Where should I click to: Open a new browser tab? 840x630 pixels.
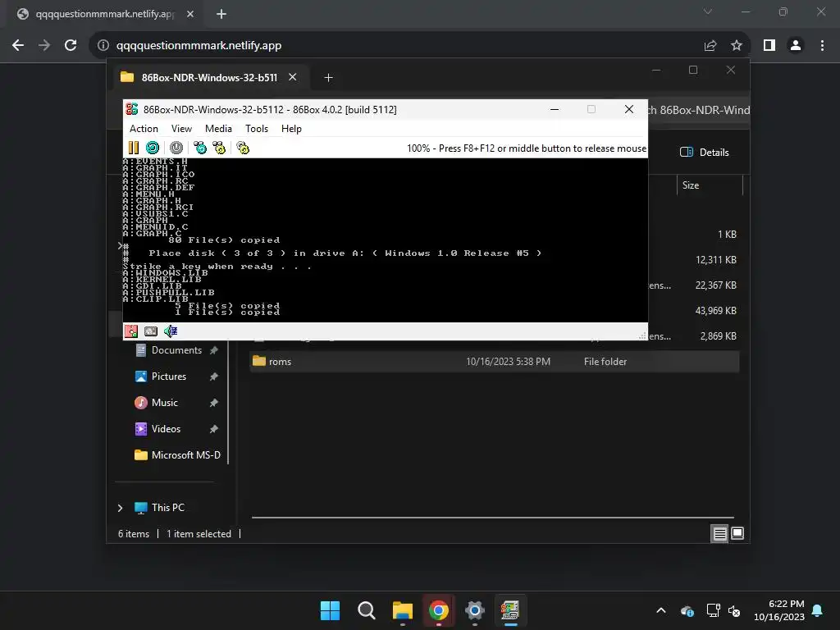pos(221,15)
